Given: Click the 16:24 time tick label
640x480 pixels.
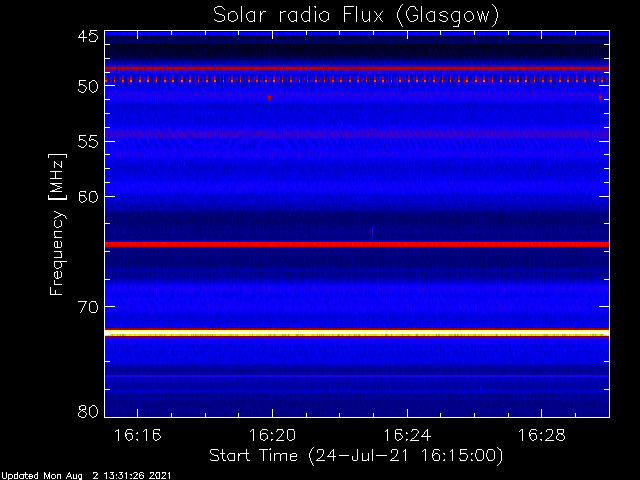Looking at the screenshot, I should pos(407,435).
